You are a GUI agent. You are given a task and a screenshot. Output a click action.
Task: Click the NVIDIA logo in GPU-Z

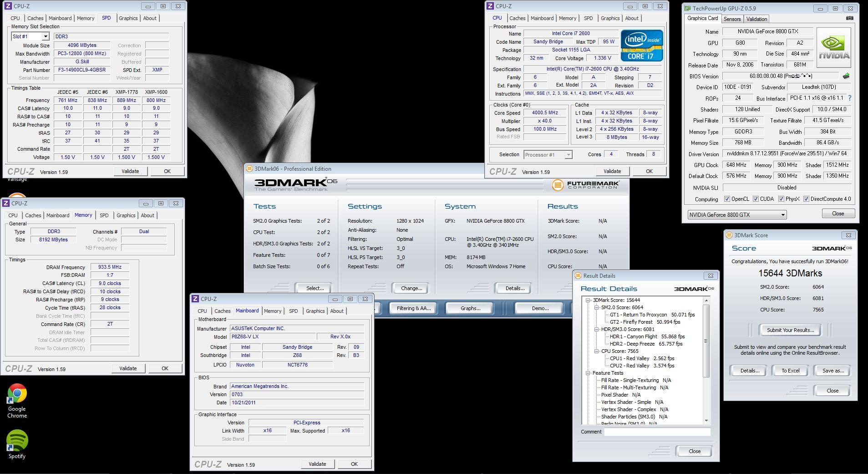tap(834, 48)
